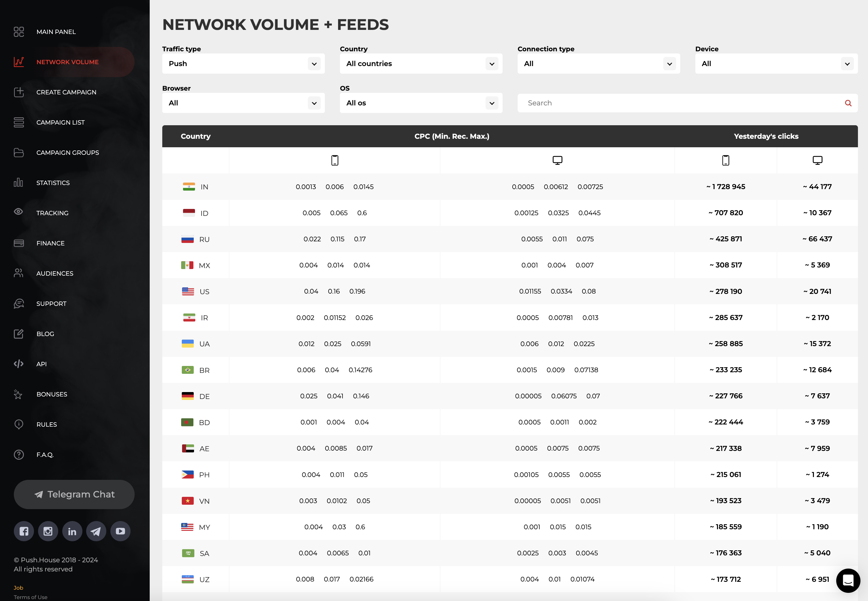This screenshot has height=601, width=868.
Task: Click the search magnifier icon
Action: (x=848, y=103)
